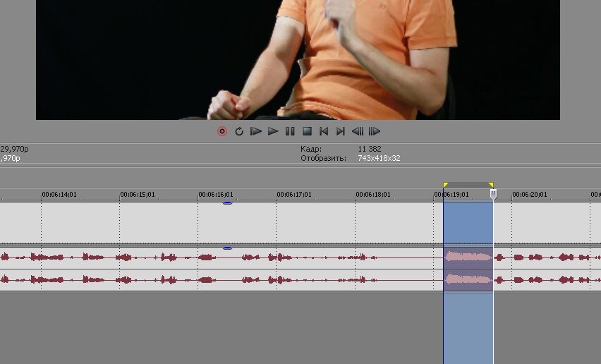
Task: Click the video preview of man in orange shirt
Action: coord(298,60)
